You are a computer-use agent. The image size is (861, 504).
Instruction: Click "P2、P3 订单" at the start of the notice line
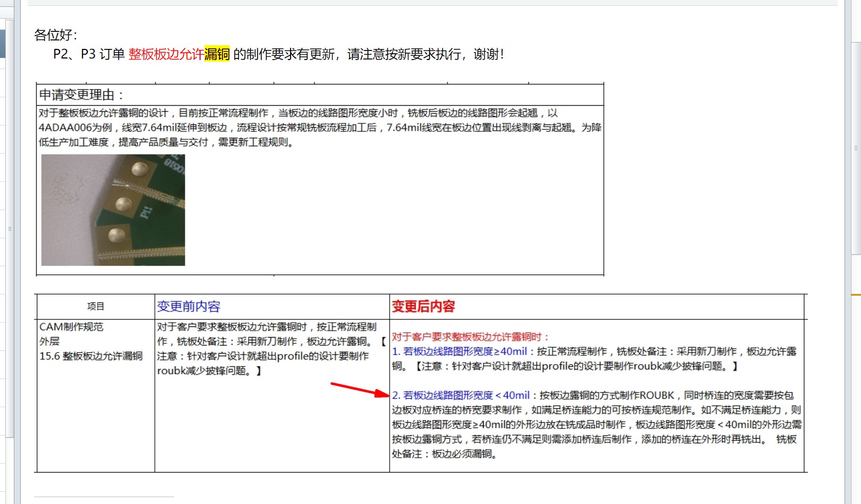pyautogui.click(x=89, y=54)
